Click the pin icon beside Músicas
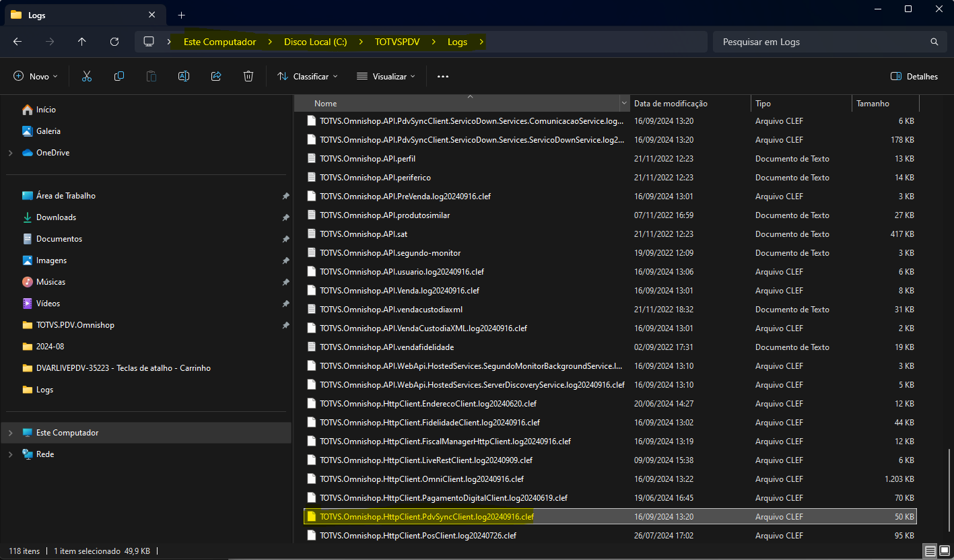This screenshot has width=954, height=560. 285,282
